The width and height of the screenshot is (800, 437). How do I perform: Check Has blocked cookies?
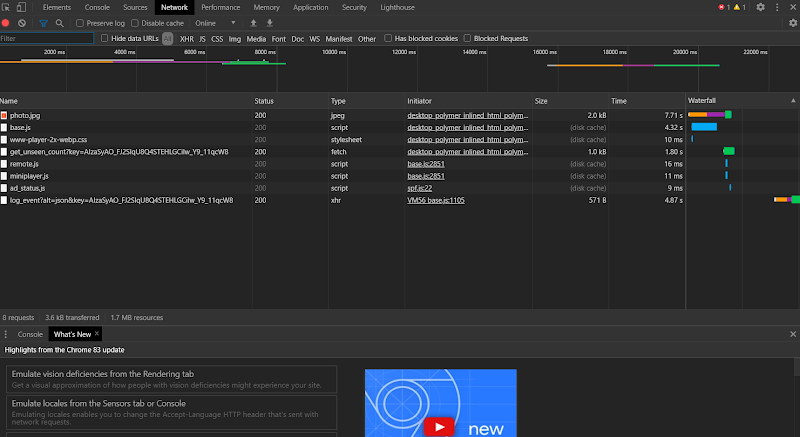pyautogui.click(x=388, y=38)
